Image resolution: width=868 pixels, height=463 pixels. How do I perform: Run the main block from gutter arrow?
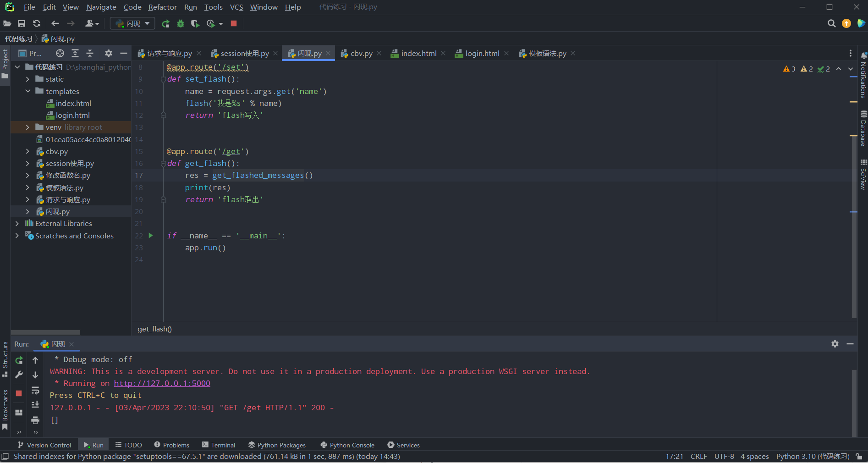click(150, 236)
